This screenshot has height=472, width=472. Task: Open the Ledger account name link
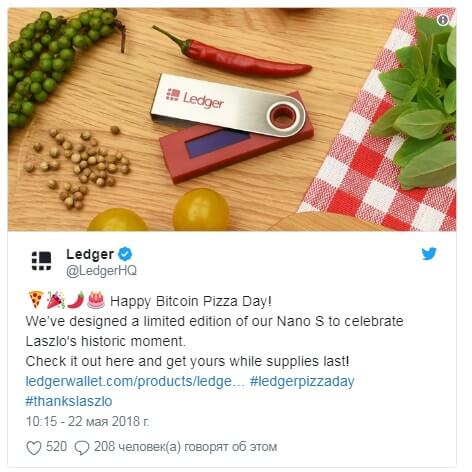coord(90,254)
